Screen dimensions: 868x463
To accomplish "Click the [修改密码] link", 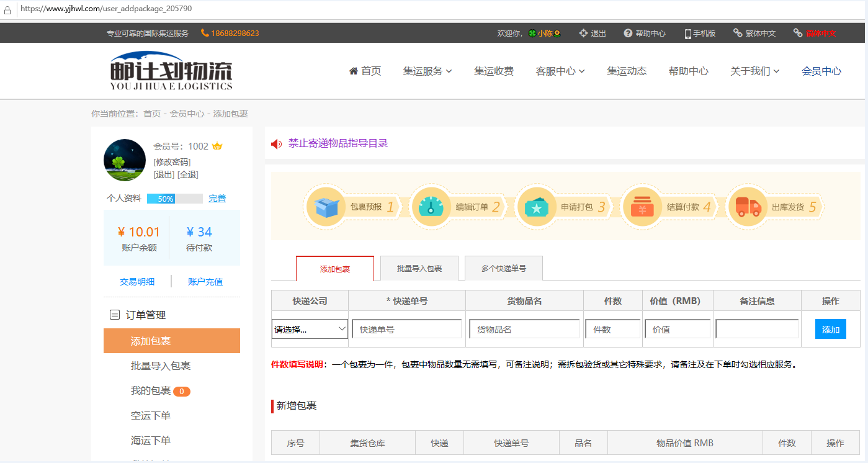I will click(172, 162).
